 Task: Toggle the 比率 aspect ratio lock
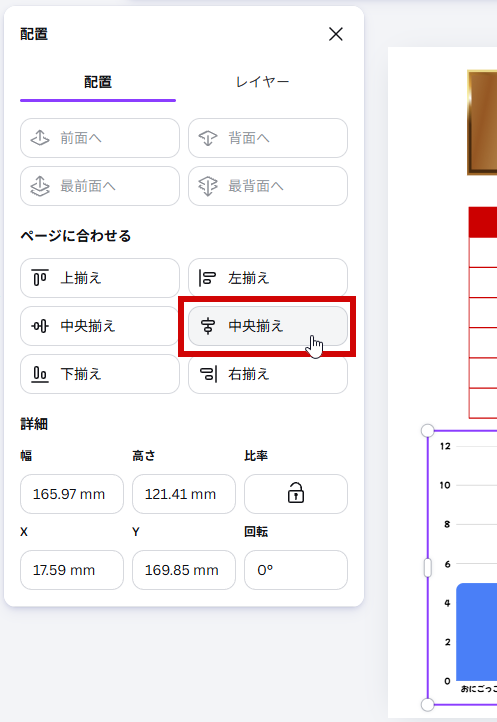[296, 494]
